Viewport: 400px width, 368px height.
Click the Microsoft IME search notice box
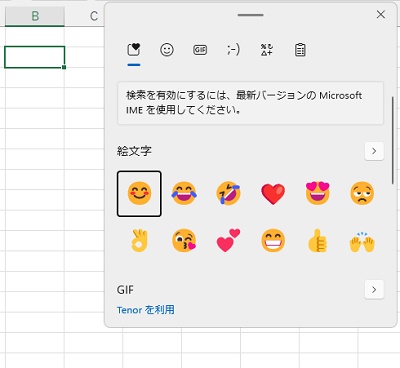250,103
